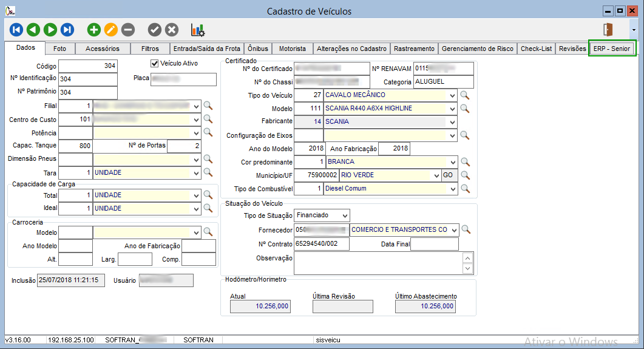
Task: Delete record with the minus icon
Action: [x=128, y=29]
